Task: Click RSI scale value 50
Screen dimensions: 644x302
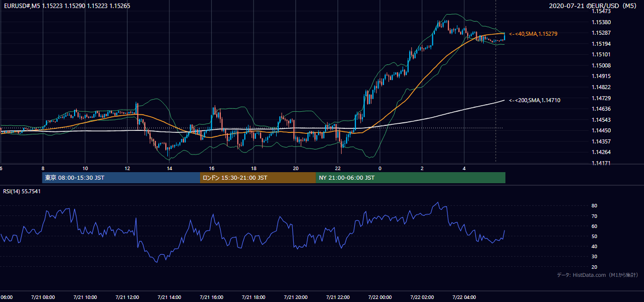Action: click(594, 236)
